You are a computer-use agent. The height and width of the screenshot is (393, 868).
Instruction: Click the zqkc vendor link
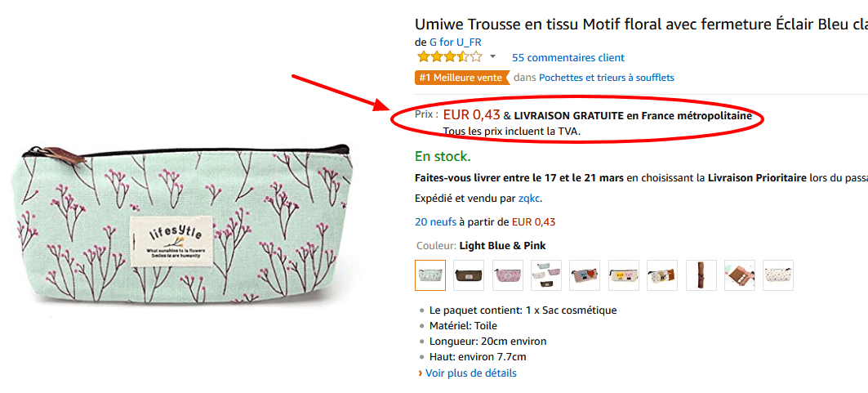coord(529,199)
